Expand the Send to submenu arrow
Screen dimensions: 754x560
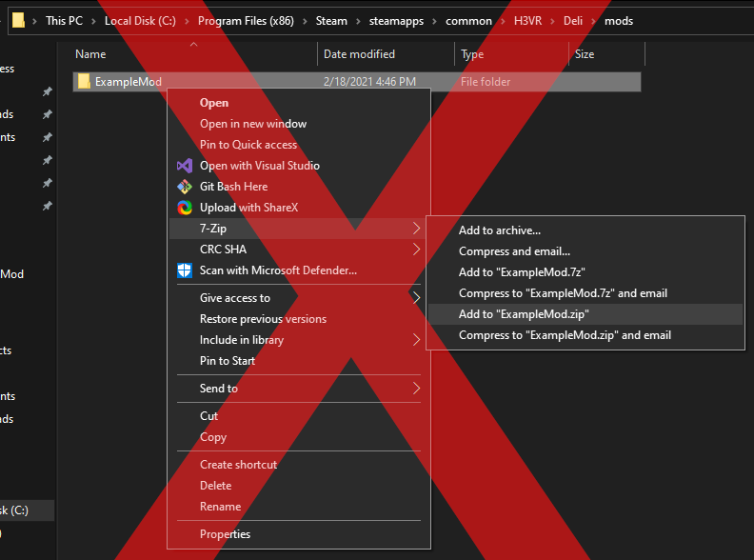coord(416,389)
